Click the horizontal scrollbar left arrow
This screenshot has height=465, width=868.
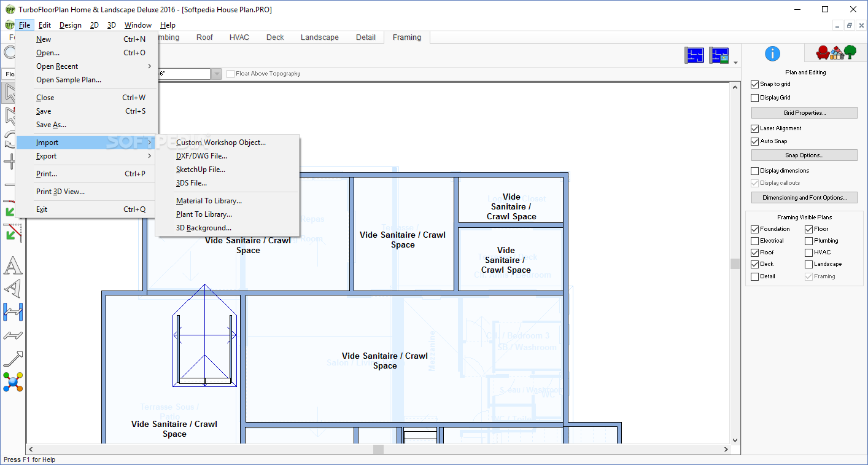(31, 450)
